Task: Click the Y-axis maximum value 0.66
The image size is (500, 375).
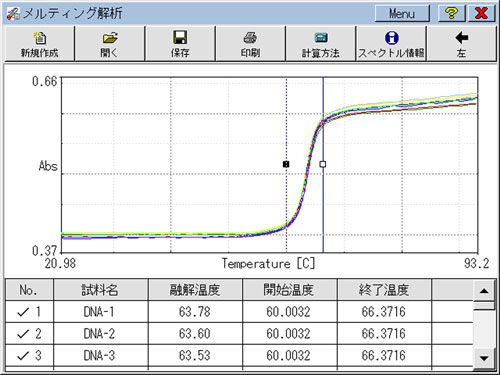Action: coord(45,81)
